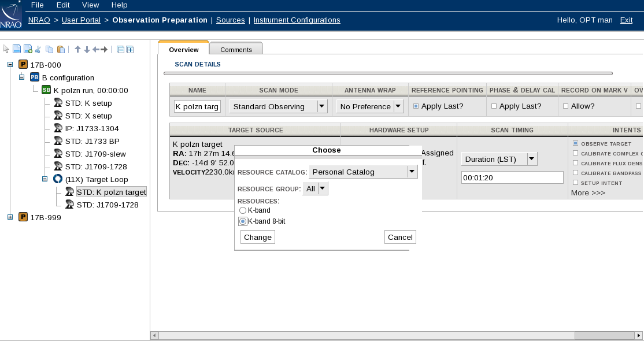Click the expand all tree icon
644x341 pixels.
tap(130, 50)
